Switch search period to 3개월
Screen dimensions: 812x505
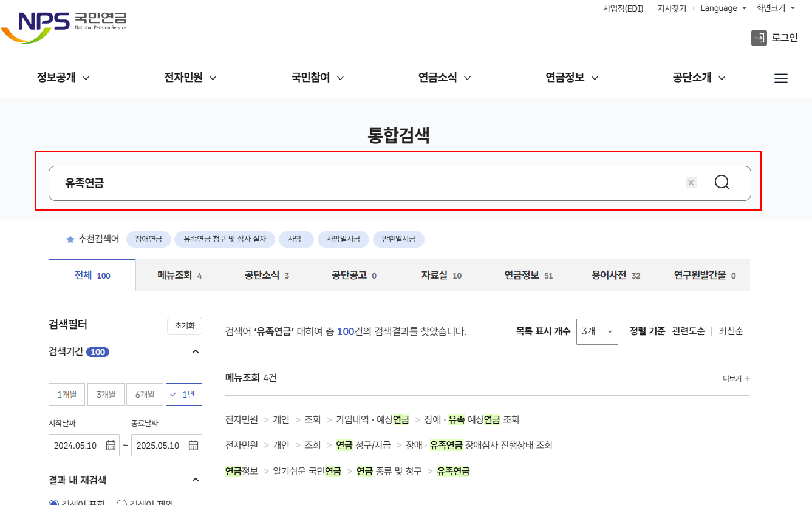[x=106, y=394]
